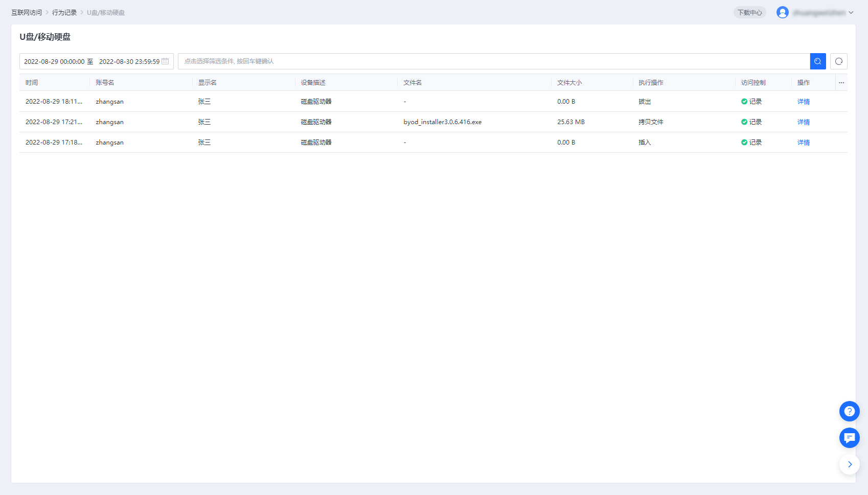Click the 执行操作 column header
Screen dimensions: 868x495
click(x=651, y=83)
